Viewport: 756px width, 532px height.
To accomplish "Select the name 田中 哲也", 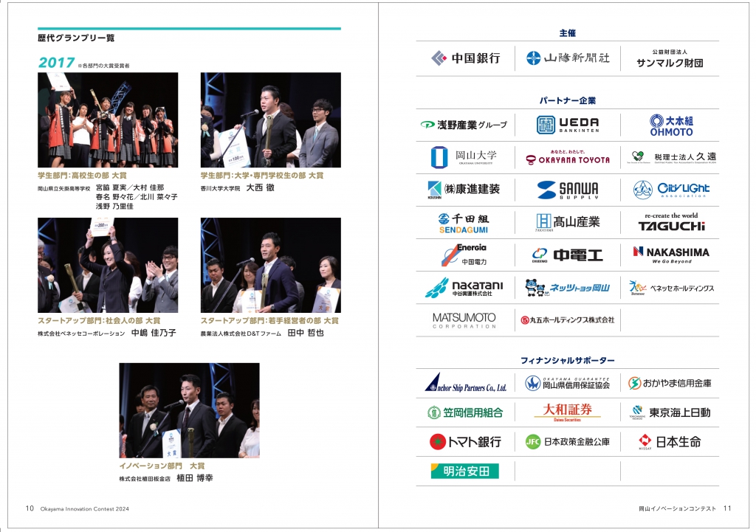I will tap(306, 333).
